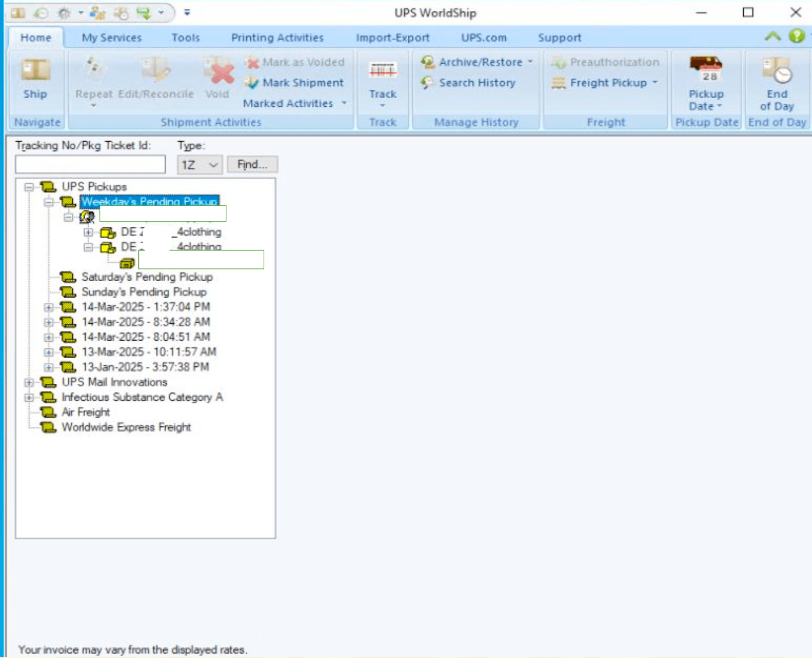Click the history clock icon in quick access toolbar
The width and height of the screenshot is (812, 658).
point(41,12)
